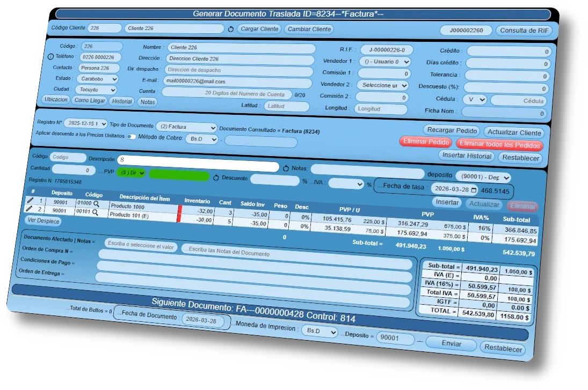Click the refresh icon after the Descripción field
The height and width of the screenshot is (390, 588).
point(286,168)
